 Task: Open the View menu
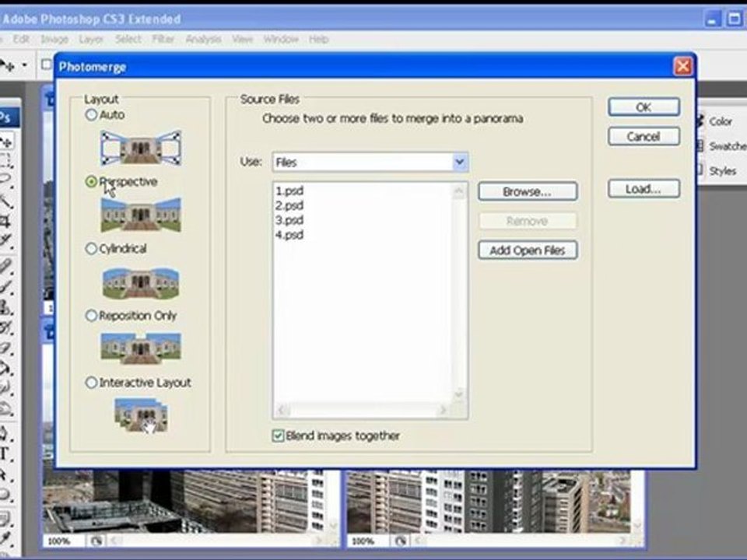click(x=243, y=39)
